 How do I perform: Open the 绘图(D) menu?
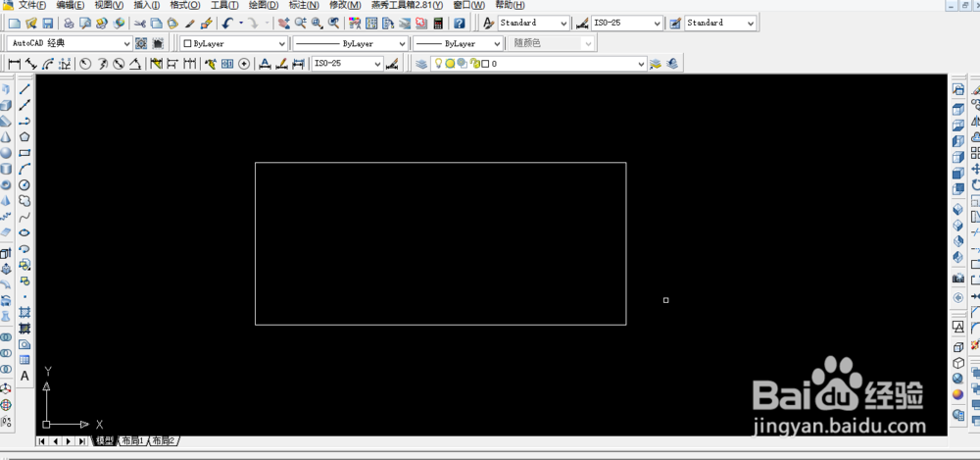tap(264, 5)
